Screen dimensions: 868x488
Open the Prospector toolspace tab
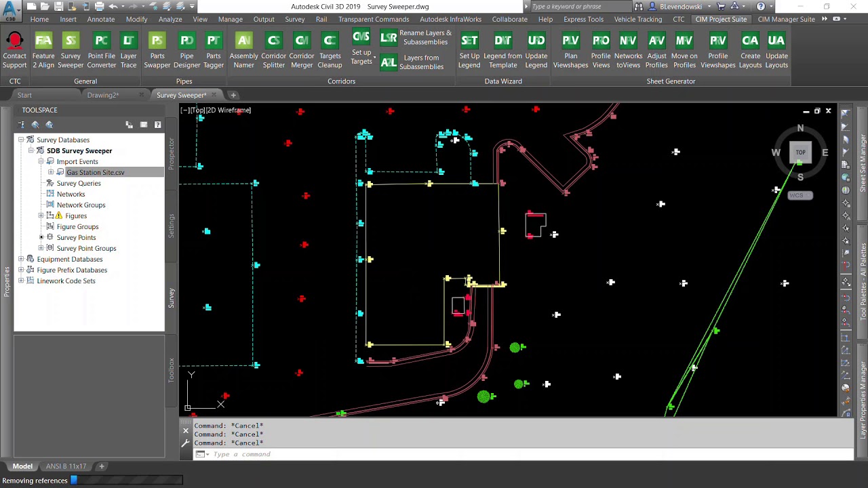171,154
